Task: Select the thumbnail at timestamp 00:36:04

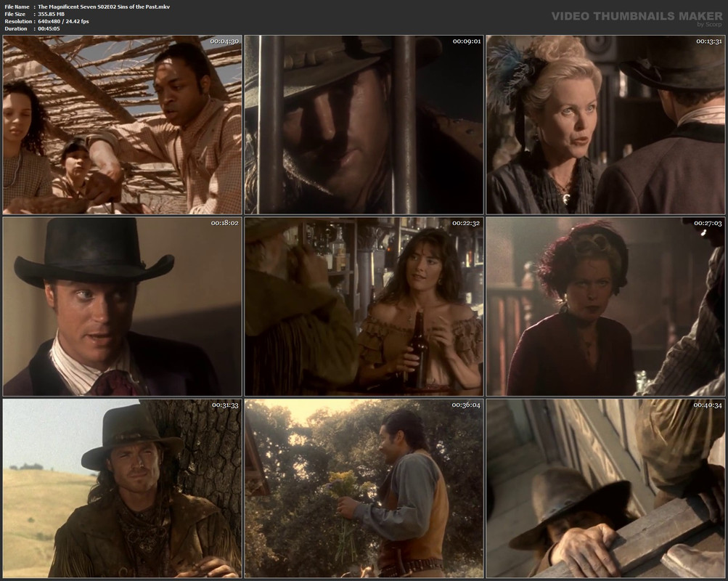Action: point(364,489)
